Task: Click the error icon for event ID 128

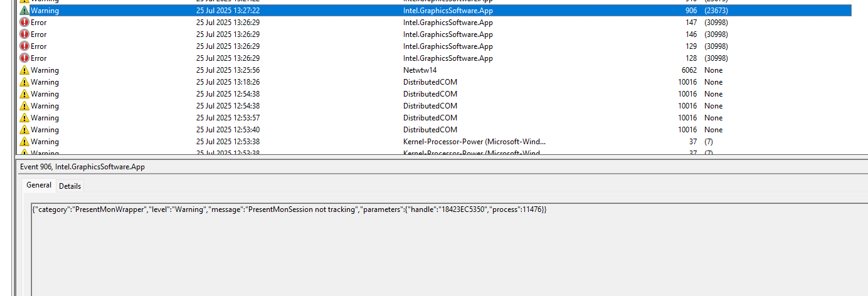Action: click(x=24, y=58)
